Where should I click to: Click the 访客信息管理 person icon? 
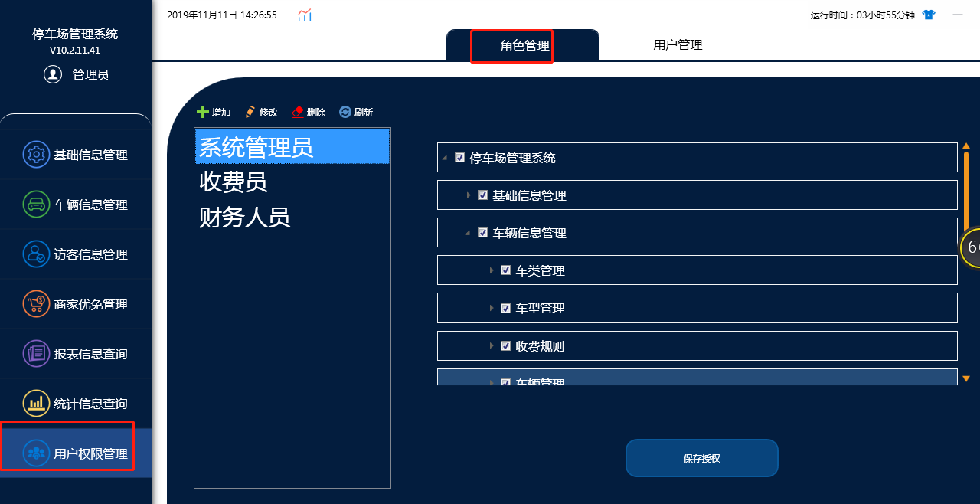36,254
